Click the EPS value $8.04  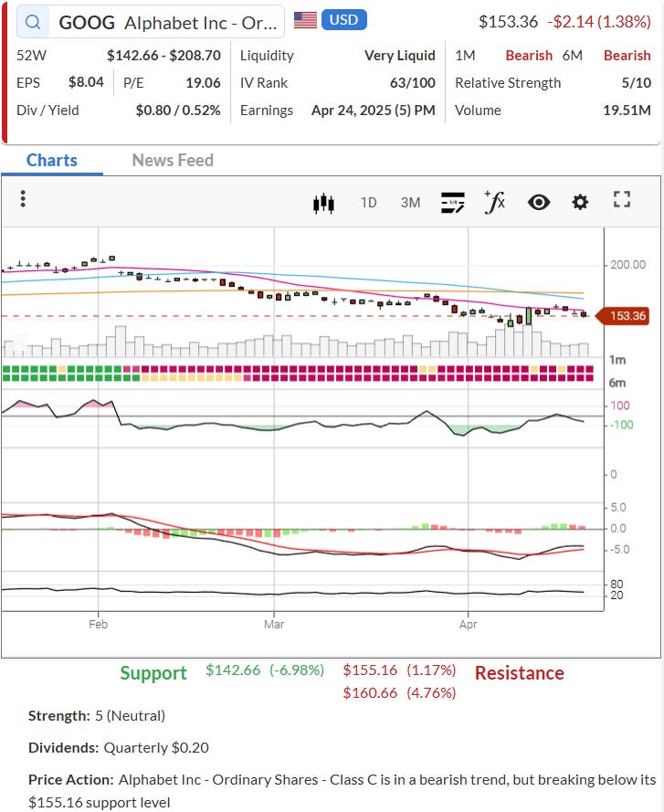click(86, 82)
